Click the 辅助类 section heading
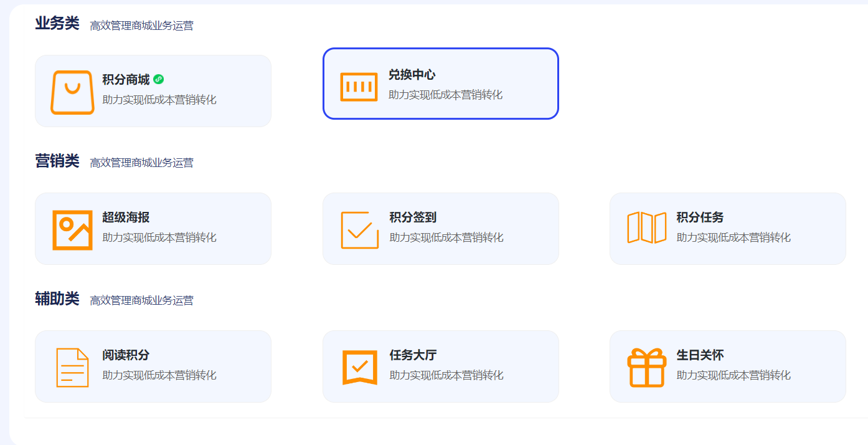Viewport: 868px width, 445px height. click(x=57, y=299)
